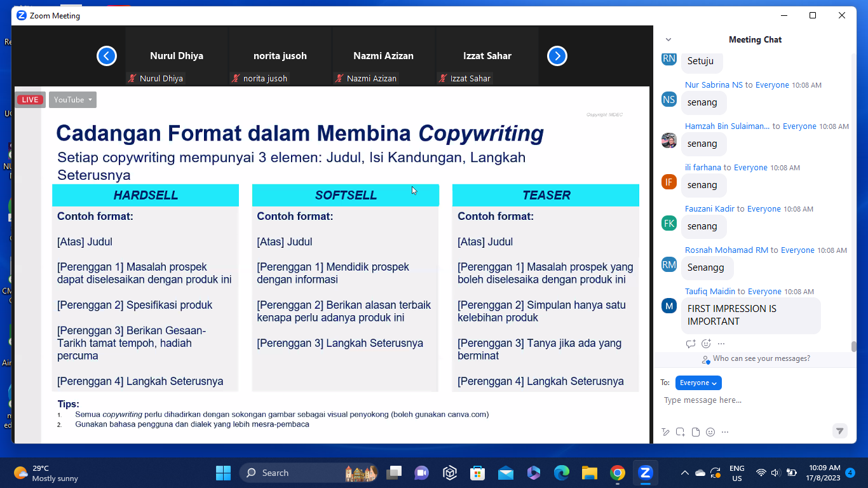Click the screenshot capture icon in chat
This screenshot has height=488, width=868.
(x=681, y=432)
